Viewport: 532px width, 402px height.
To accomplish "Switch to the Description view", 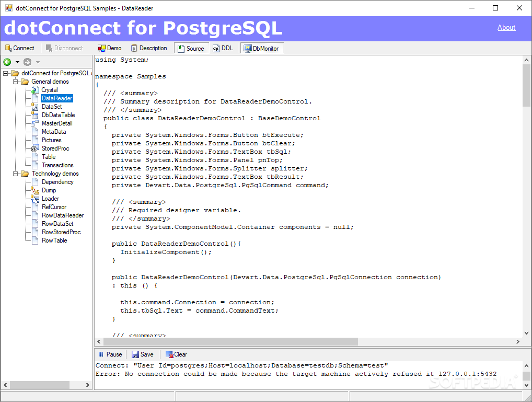I will (149, 48).
